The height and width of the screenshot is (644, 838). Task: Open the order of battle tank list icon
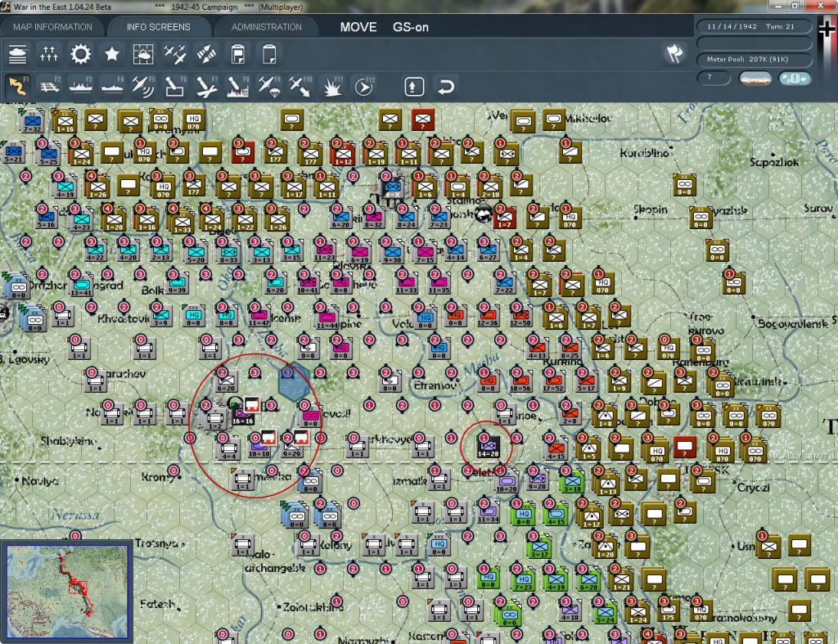pos(17,54)
